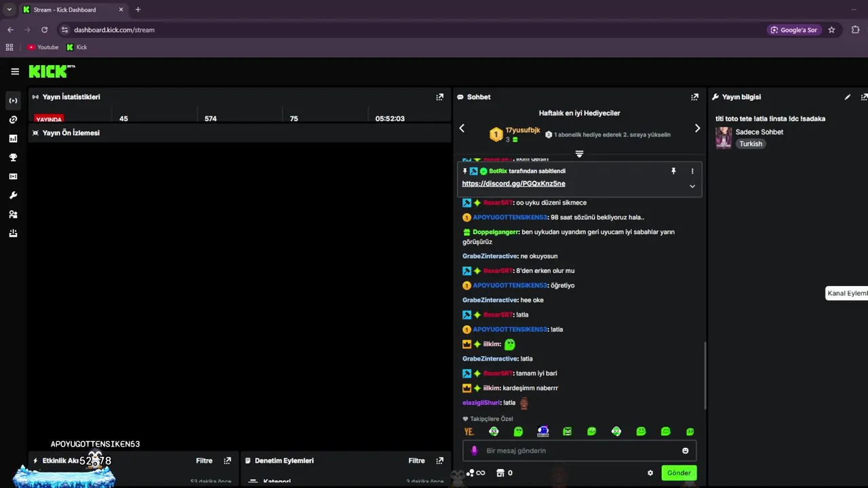This screenshot has width=868, height=488.
Task: Collapse the top gifters section handle
Action: click(x=579, y=154)
